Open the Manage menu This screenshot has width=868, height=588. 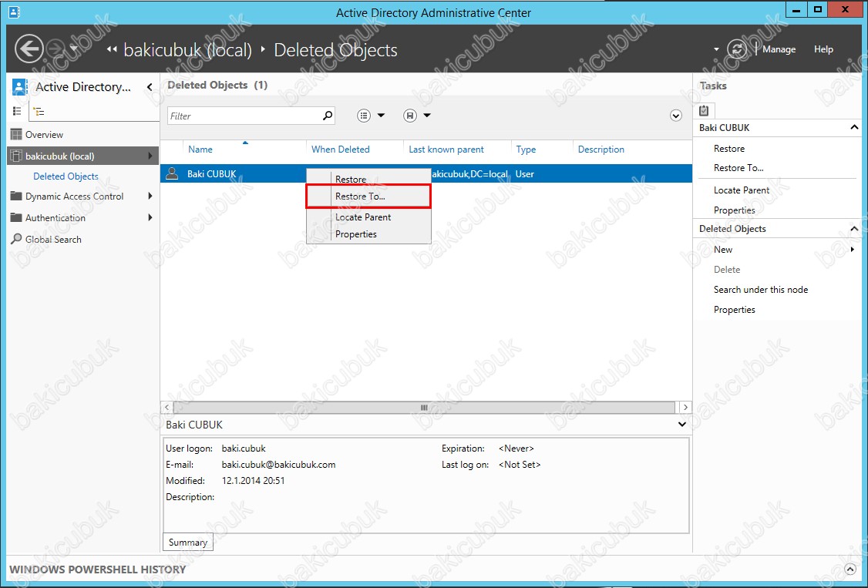(x=779, y=49)
